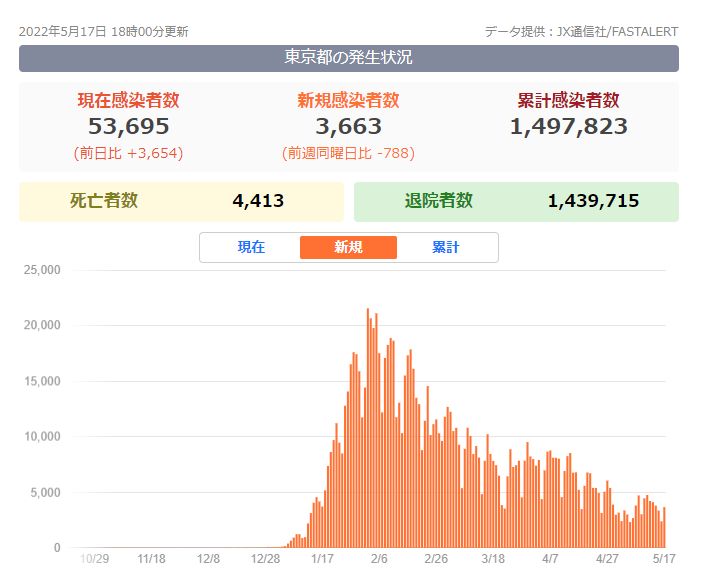This screenshot has width=706, height=572.
Task: Click the 4/7 x-axis date label
Action: pyautogui.click(x=550, y=559)
